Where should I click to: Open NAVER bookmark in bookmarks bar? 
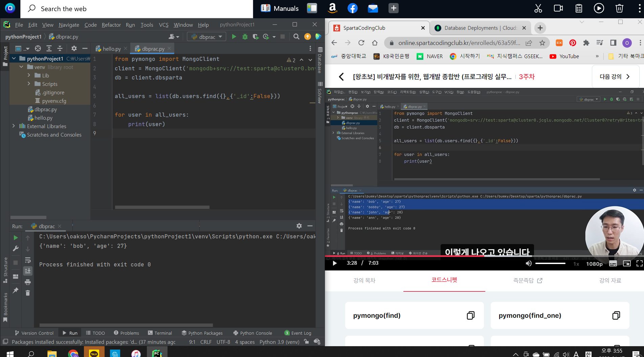[x=430, y=56]
